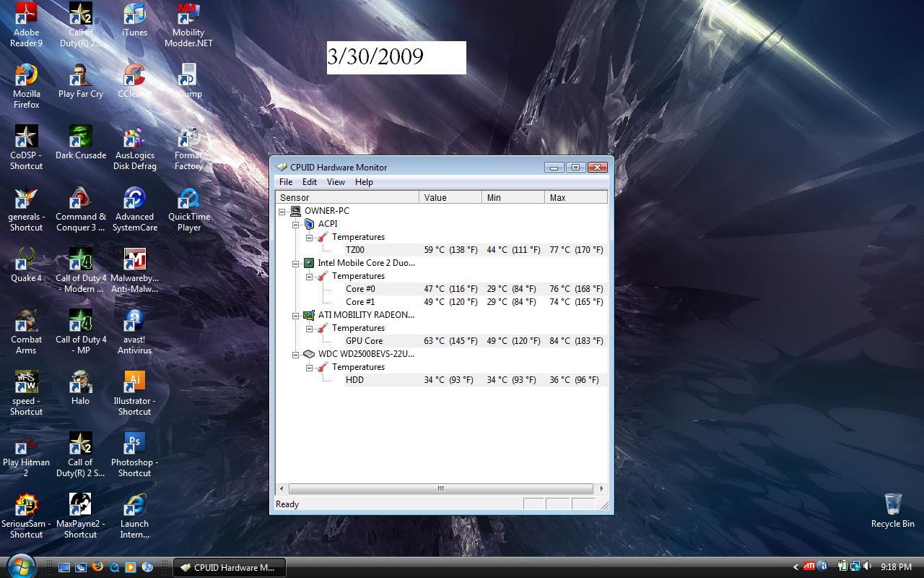The image size is (924, 578).
Task: Launch CCleaner from the desktop
Action: [134, 82]
